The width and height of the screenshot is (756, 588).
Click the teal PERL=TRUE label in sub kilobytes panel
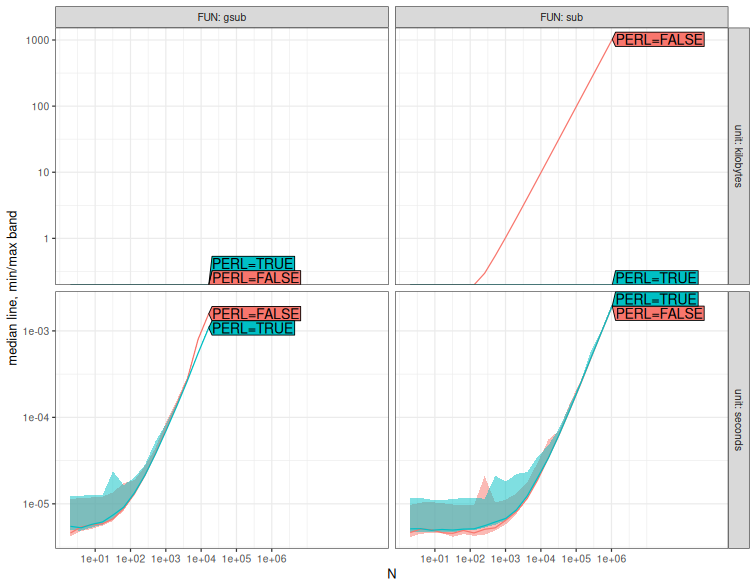656,278
